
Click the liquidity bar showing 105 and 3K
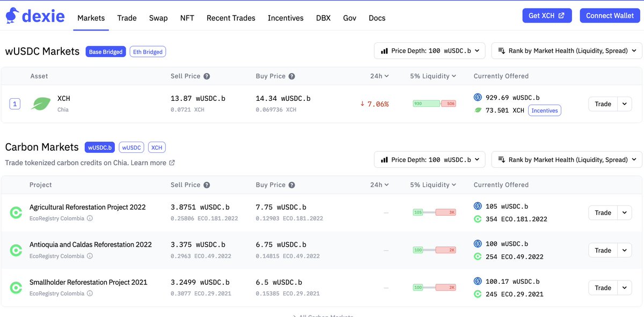pos(434,212)
